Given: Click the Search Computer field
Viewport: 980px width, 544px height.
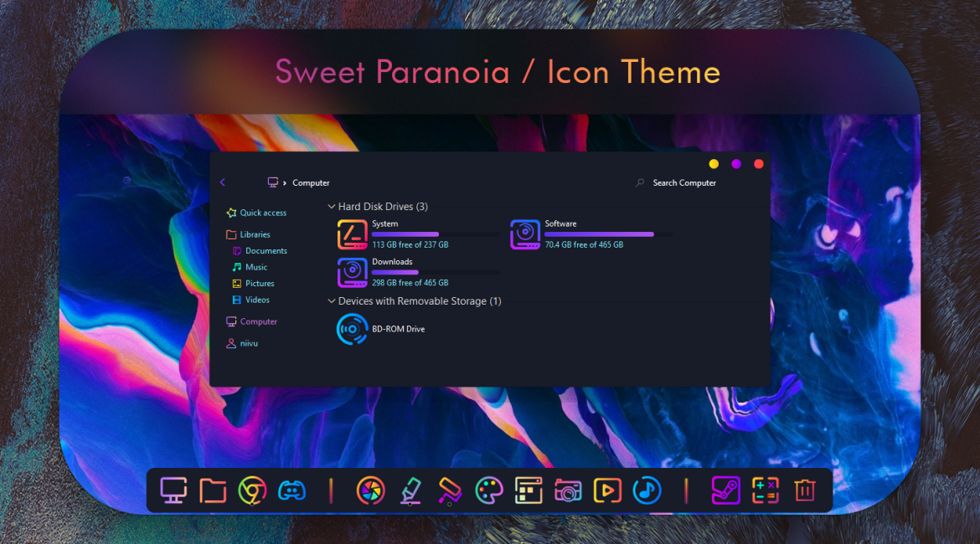Looking at the screenshot, I should pos(683,183).
